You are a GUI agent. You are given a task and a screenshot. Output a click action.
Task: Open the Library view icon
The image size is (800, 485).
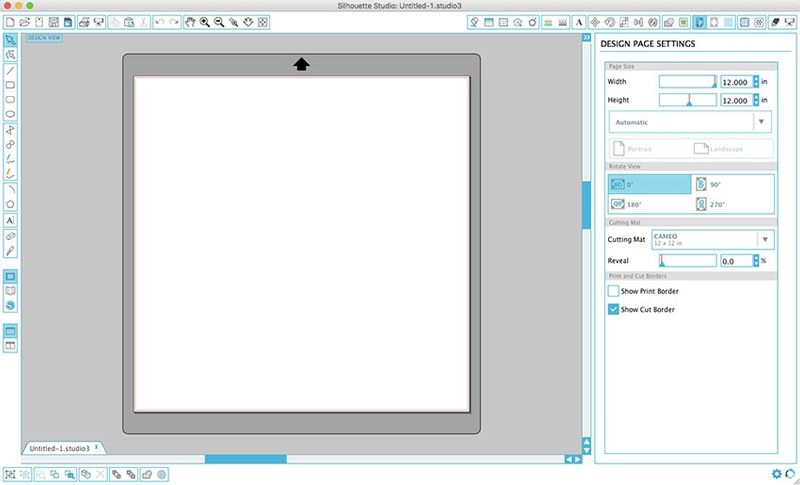(x=10, y=291)
